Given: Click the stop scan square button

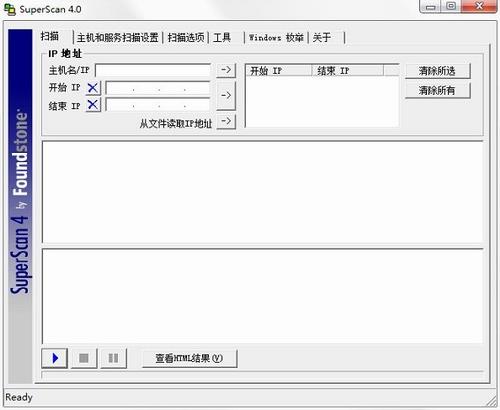Looking at the screenshot, I should pyautogui.click(x=84, y=358).
